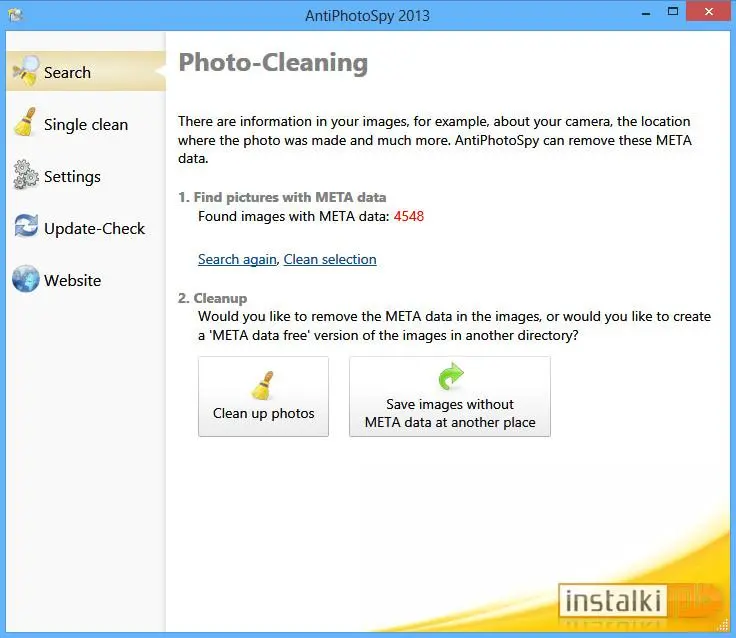Click the Search magnifier icon in sidebar

coord(25,71)
